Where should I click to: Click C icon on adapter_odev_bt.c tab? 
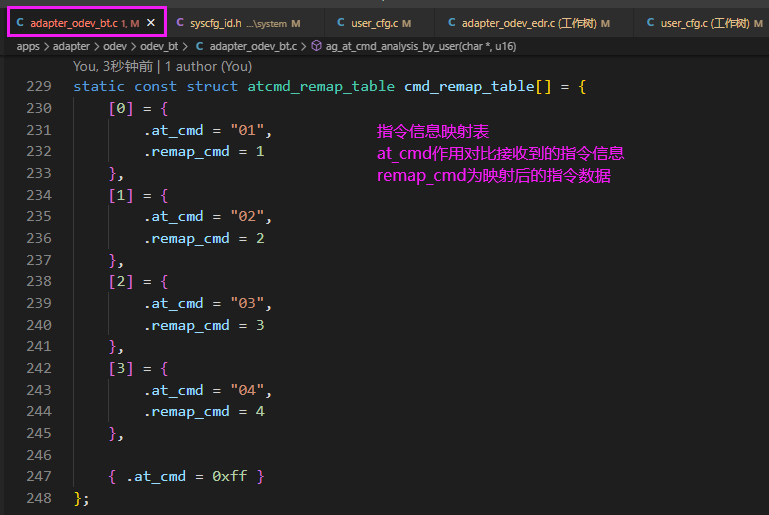(20, 23)
